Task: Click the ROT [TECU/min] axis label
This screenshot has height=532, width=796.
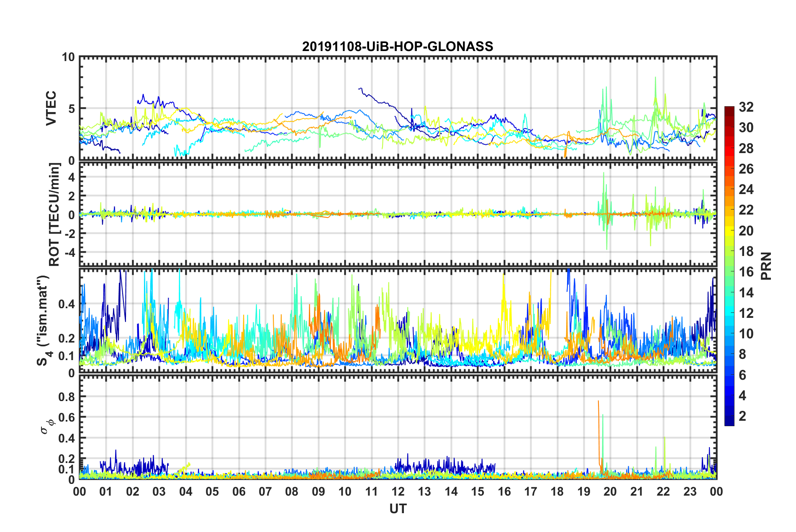Action: tap(55, 215)
